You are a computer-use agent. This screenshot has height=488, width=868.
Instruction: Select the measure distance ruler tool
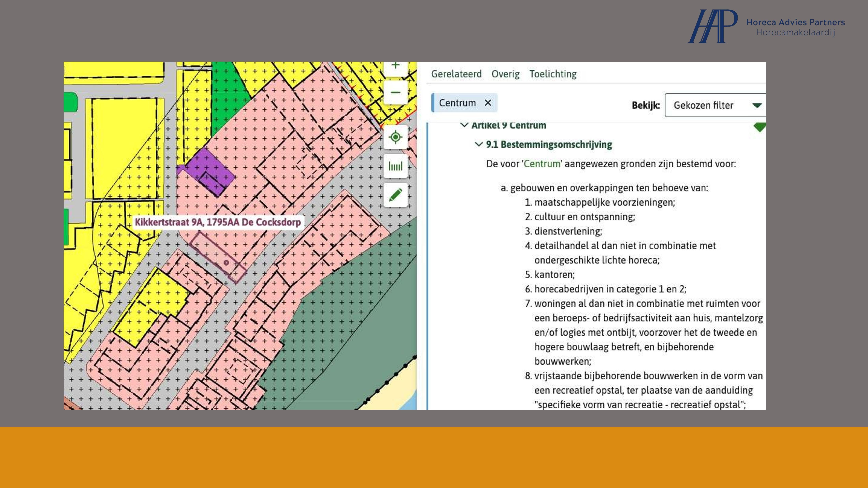[x=396, y=166]
